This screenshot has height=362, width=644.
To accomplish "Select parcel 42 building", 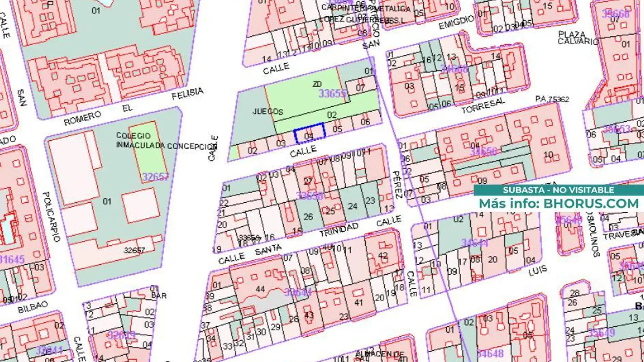I will tap(383, 255).
